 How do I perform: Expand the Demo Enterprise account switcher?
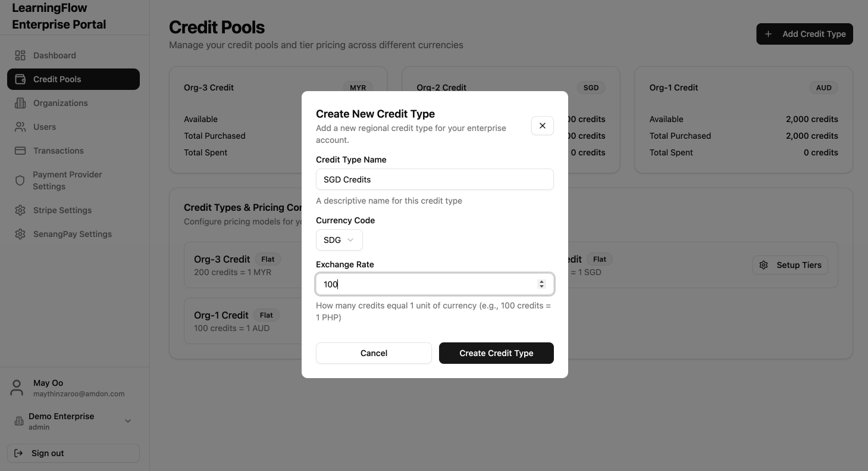click(x=127, y=420)
